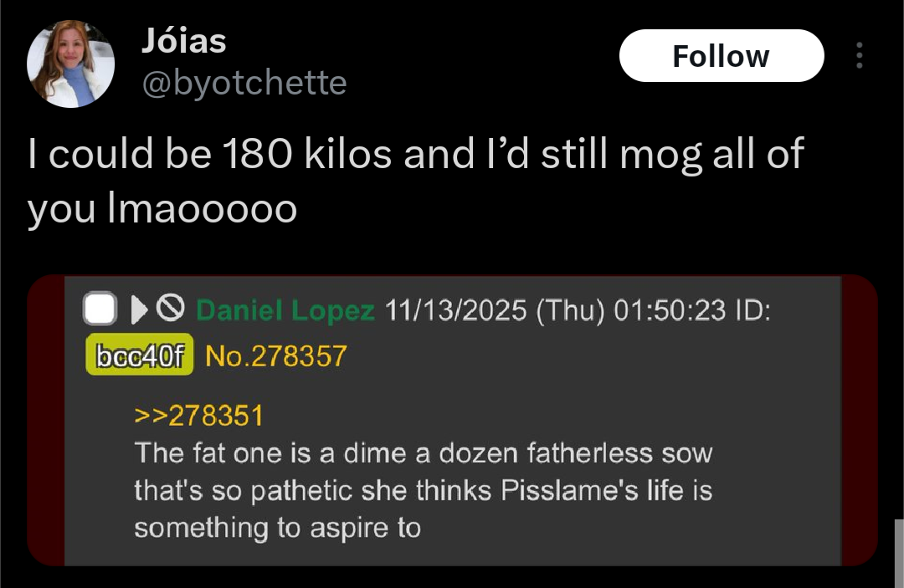Click the (Thu) weekday label

coord(569,311)
